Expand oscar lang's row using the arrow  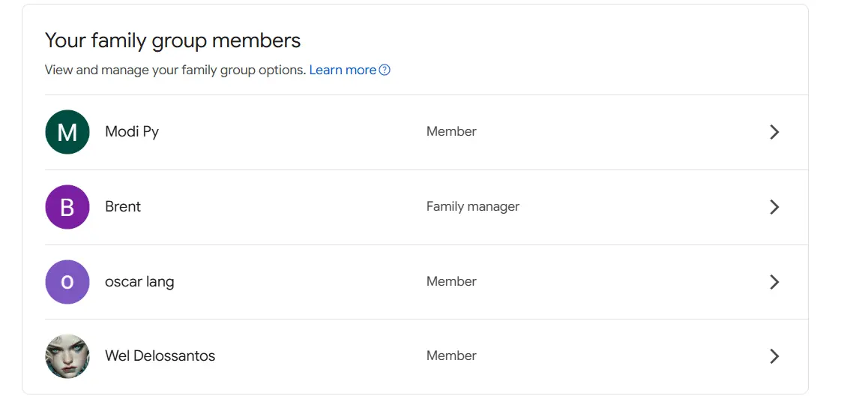click(x=774, y=282)
